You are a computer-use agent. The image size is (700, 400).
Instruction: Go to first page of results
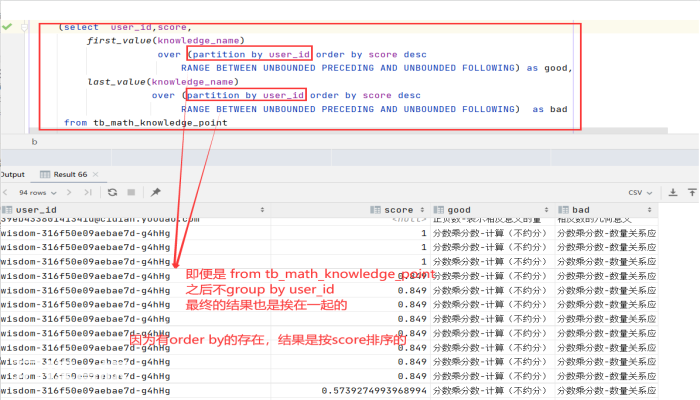coord(5,192)
